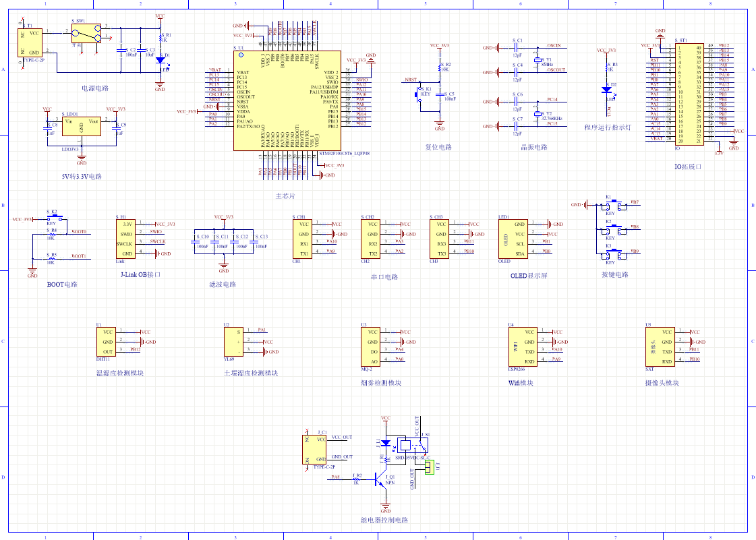Screen dimensions: 756x540
Task: Select the S_R1 1K resistor
Action: tap(160, 38)
